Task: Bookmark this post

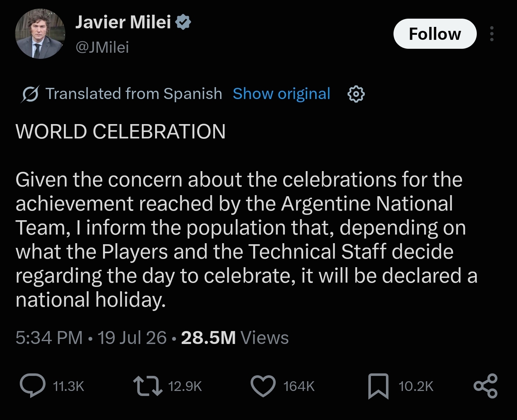Action: (x=378, y=386)
